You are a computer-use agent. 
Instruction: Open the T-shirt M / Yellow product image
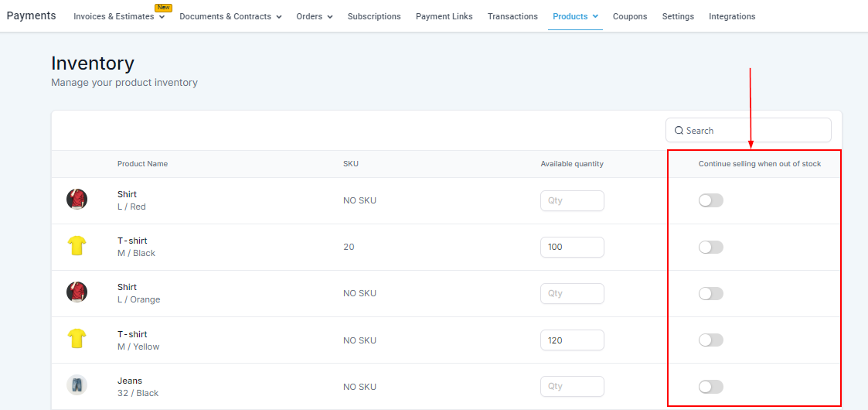coord(77,339)
